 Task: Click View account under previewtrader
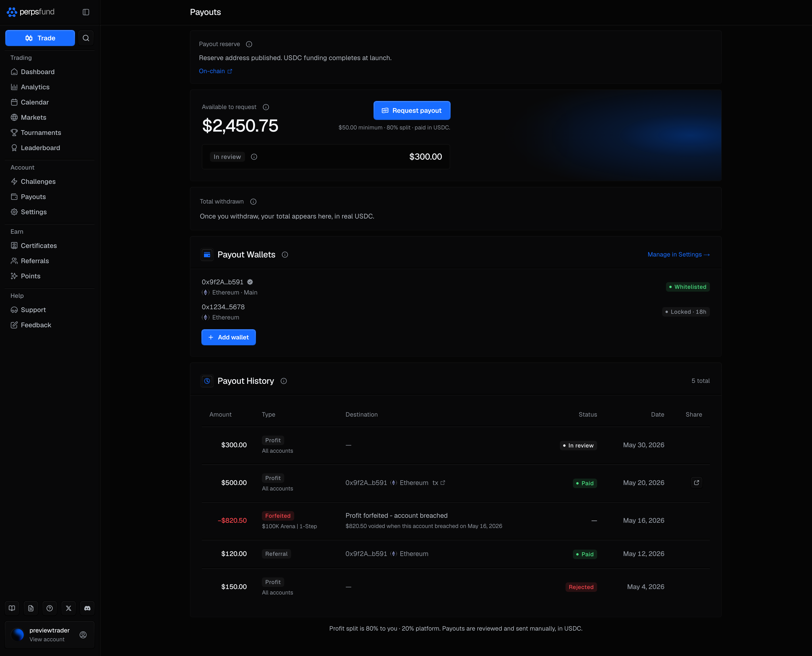(47, 639)
